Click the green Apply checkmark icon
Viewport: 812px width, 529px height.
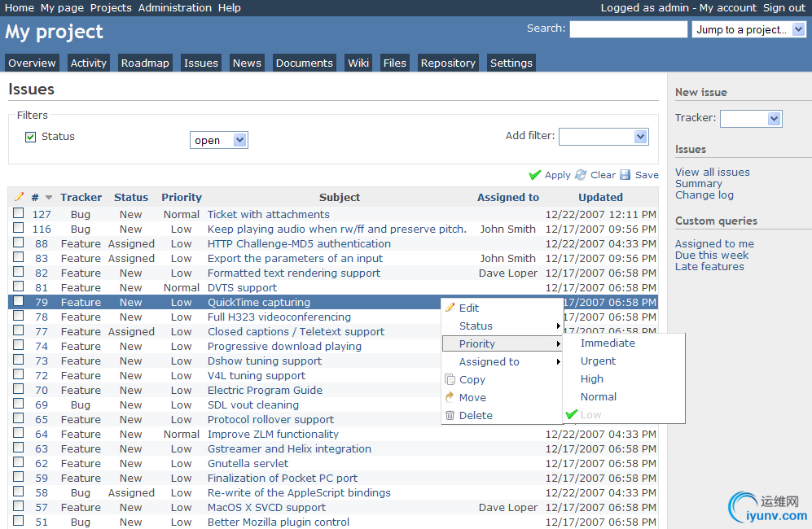pyautogui.click(x=534, y=176)
